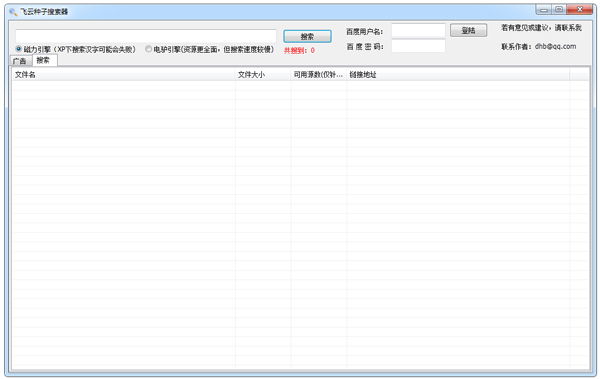
Task: Maximize the 飞云种子搜索器 window
Action: tap(559, 10)
